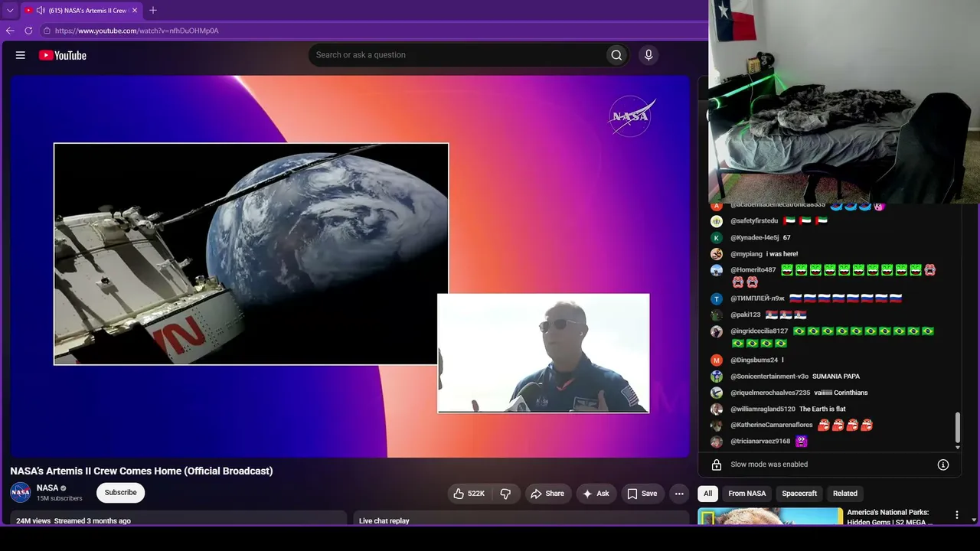The image size is (980, 551).
Task: Click @Homerito487's chat avatar
Action: (717, 270)
